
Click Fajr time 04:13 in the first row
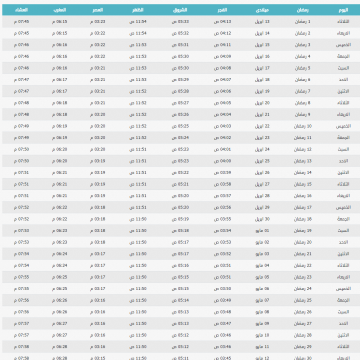click(x=222, y=22)
